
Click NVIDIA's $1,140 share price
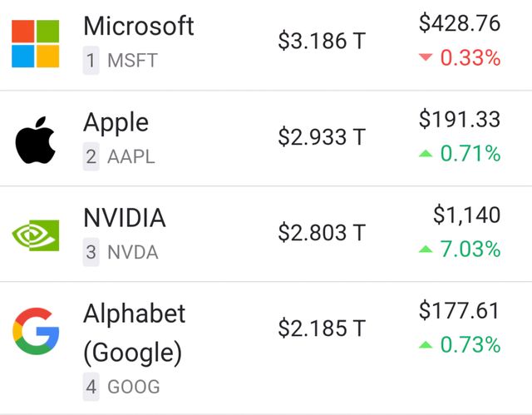[x=466, y=216]
